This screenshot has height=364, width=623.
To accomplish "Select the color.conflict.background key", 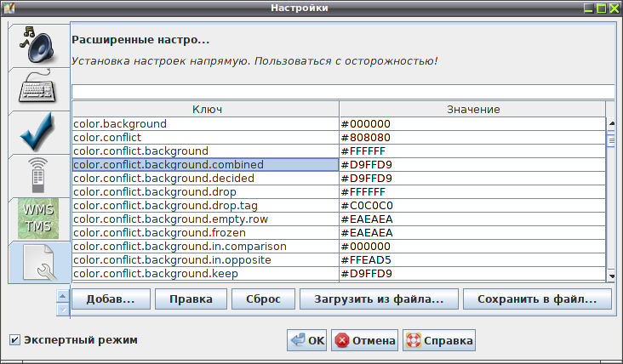I will [x=205, y=151].
